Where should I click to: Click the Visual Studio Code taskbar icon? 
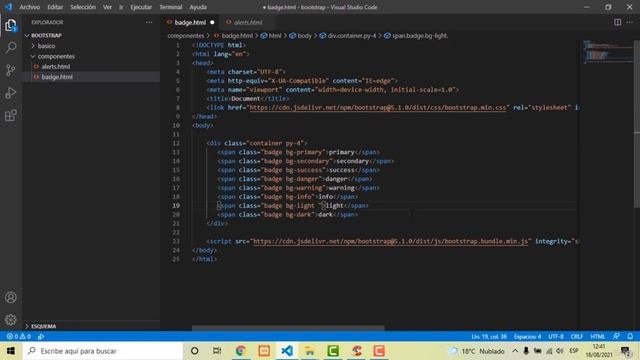(x=287, y=351)
